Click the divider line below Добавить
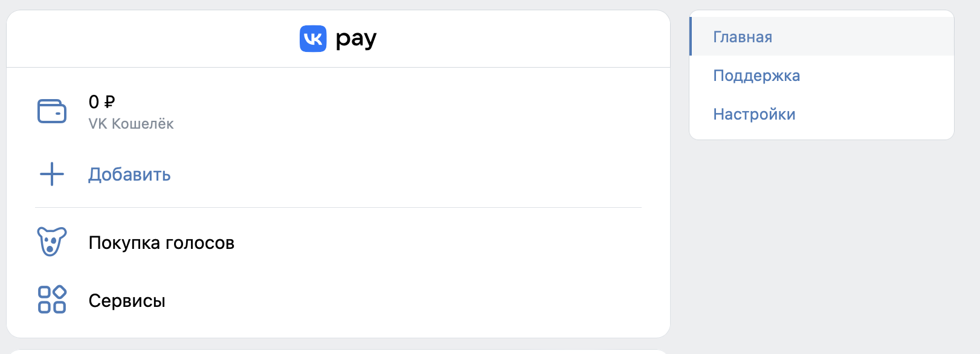Screen dimensions: 980x354 click(338, 207)
